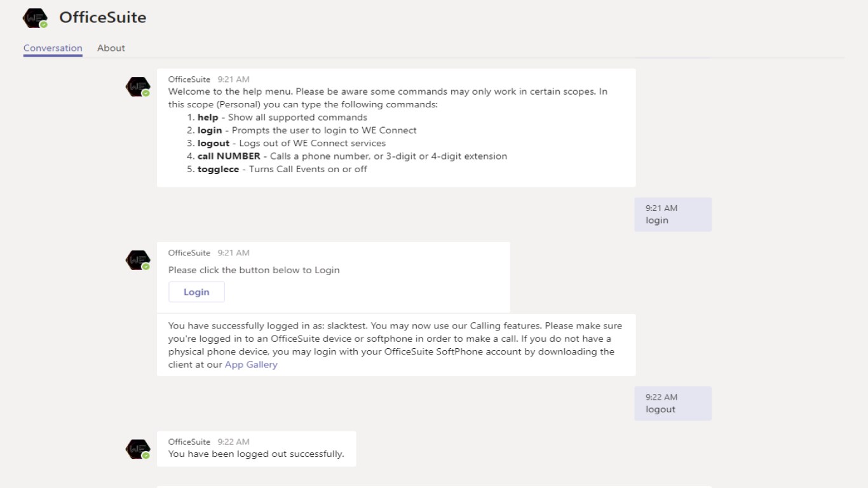Click the 'togglece - Turns Call Events' line

point(277,169)
